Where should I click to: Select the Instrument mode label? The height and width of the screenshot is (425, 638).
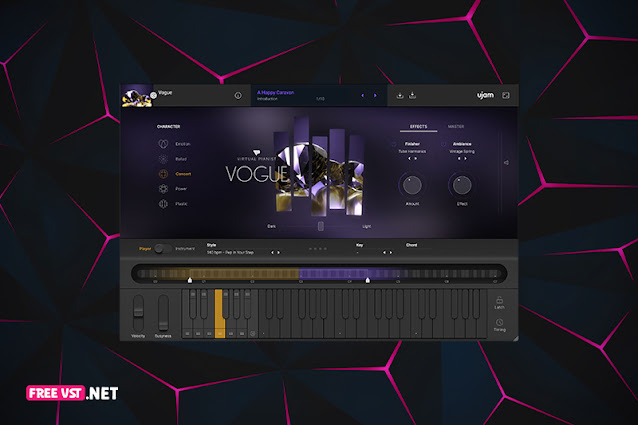point(185,248)
